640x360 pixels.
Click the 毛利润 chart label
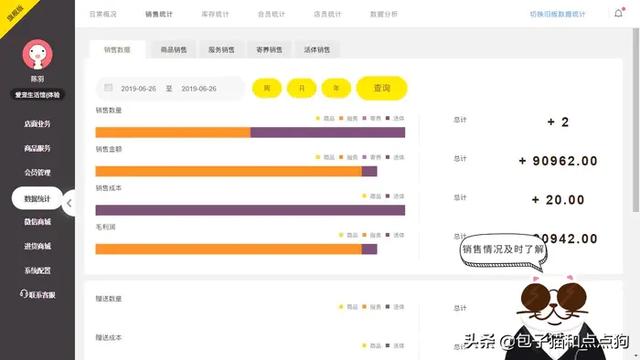point(105,227)
